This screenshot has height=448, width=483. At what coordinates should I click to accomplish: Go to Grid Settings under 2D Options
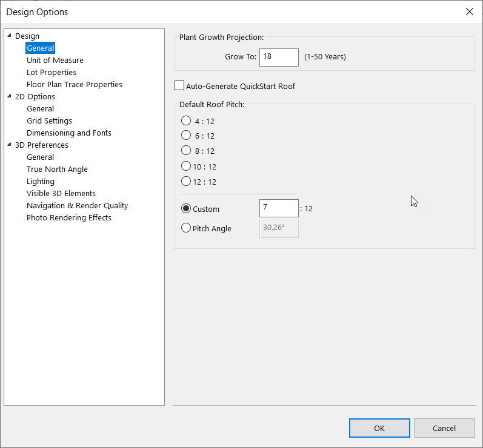pos(49,120)
